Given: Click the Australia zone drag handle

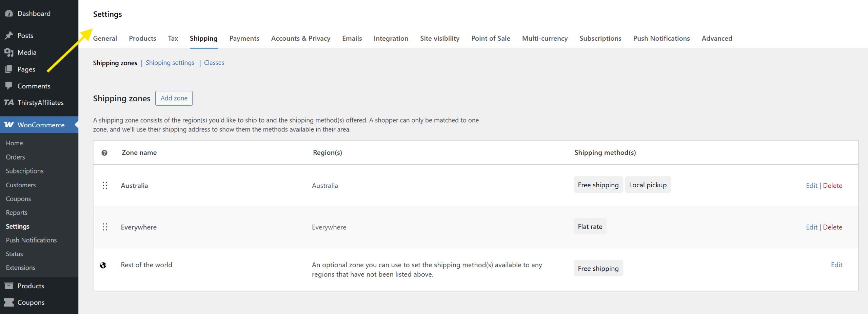Looking at the screenshot, I should click(105, 185).
